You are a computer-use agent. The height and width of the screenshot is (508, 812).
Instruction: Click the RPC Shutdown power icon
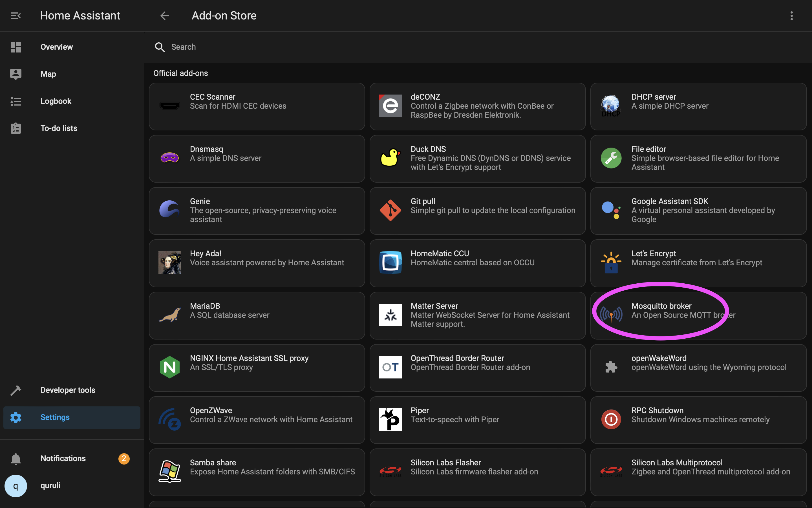point(611,419)
